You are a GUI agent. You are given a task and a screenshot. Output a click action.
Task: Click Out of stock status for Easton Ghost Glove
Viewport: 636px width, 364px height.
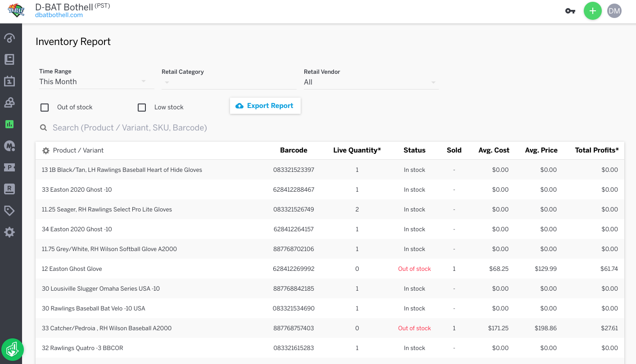coord(415,269)
